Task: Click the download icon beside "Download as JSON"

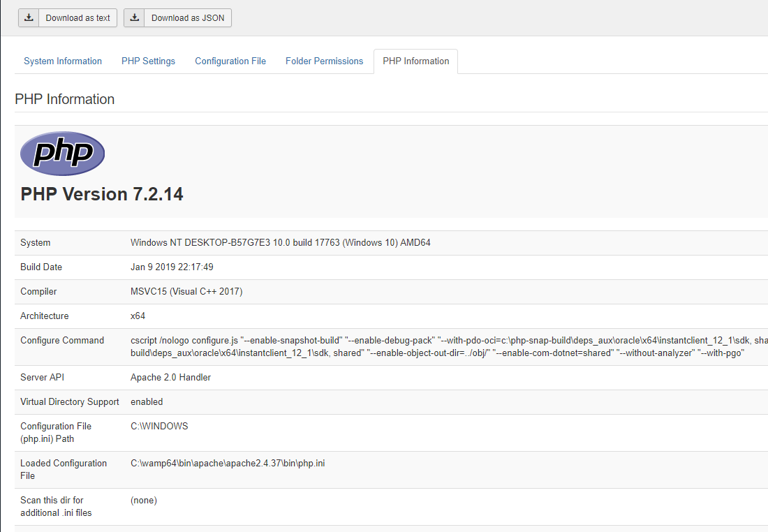Action: (x=134, y=18)
